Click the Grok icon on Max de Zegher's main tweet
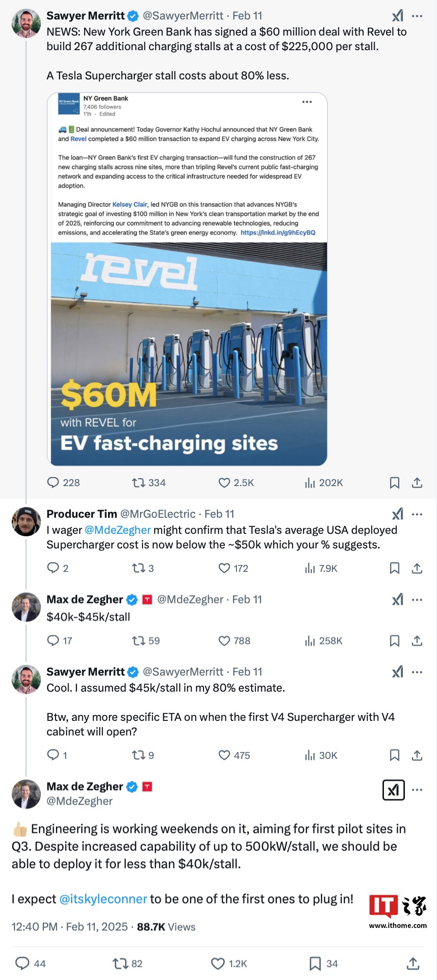 pos(394,790)
